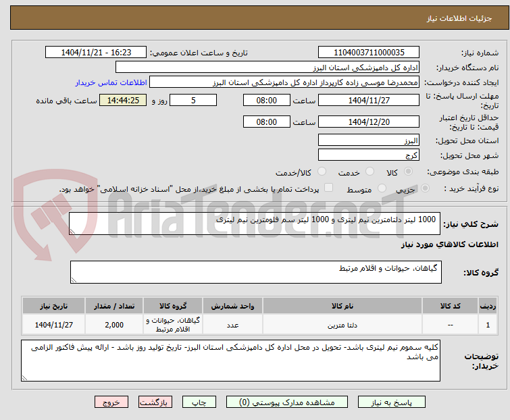Select the کالا radio button
The image size is (510, 420).
click(x=408, y=172)
